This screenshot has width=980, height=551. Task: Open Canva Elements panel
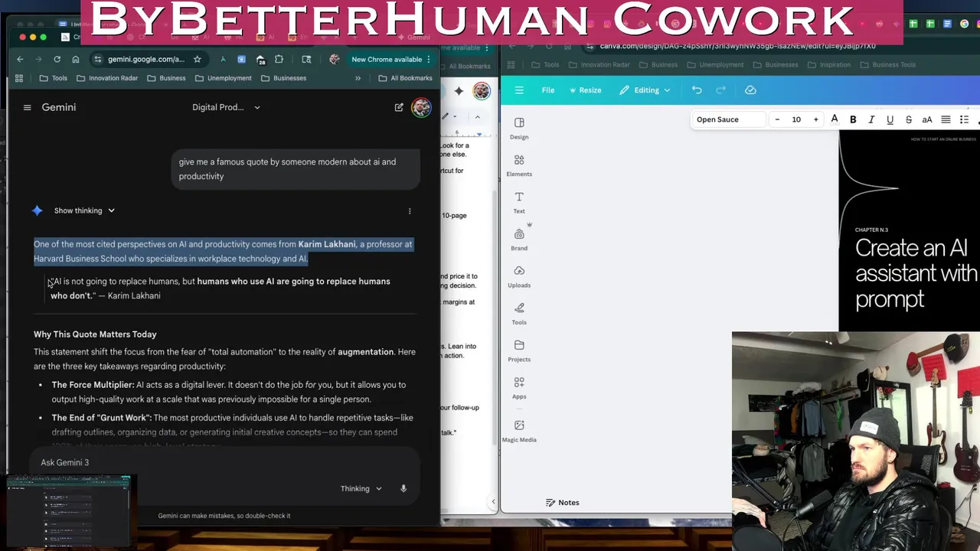519,165
